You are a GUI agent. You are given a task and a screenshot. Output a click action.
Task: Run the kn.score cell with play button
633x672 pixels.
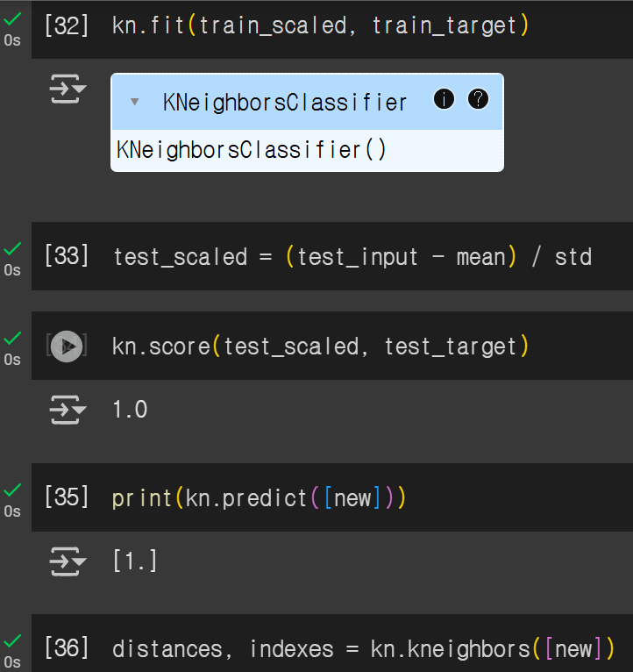[x=67, y=347]
